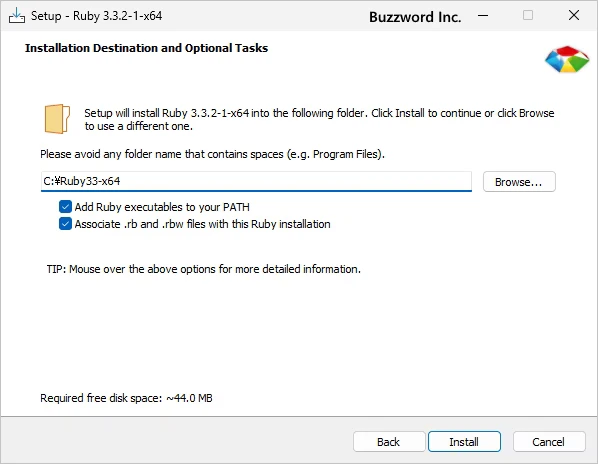Click the 'Installation Destination and Optional Tasks' heading
Image resolution: width=598 pixels, height=464 pixels.
[x=146, y=48]
